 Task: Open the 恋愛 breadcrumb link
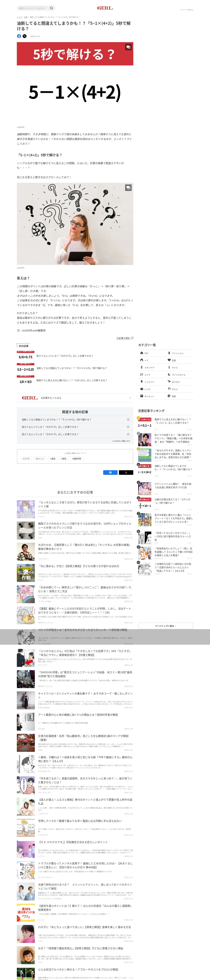pyautogui.click(x=26, y=17)
